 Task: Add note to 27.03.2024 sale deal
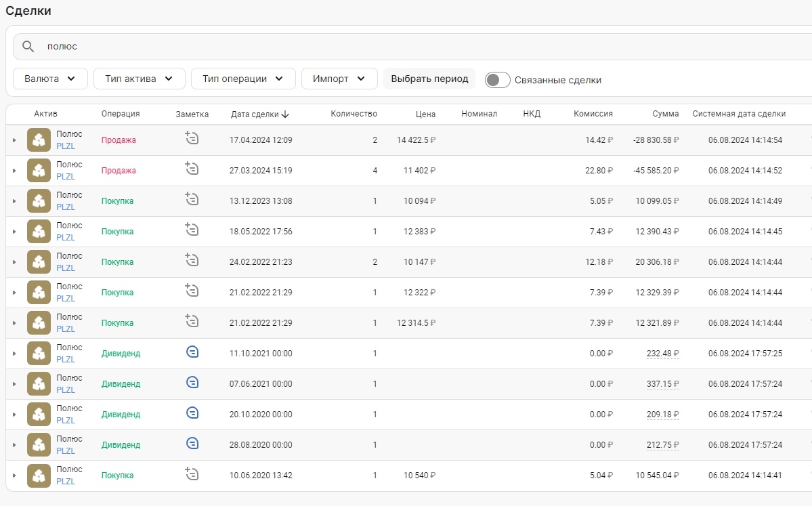coord(192,168)
